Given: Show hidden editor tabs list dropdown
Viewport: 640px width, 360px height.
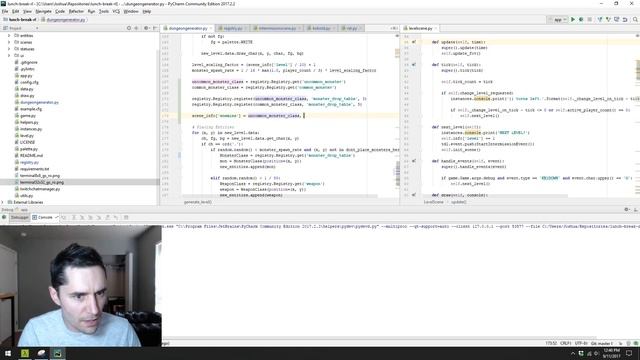Looking at the screenshot, I should click(393, 28).
